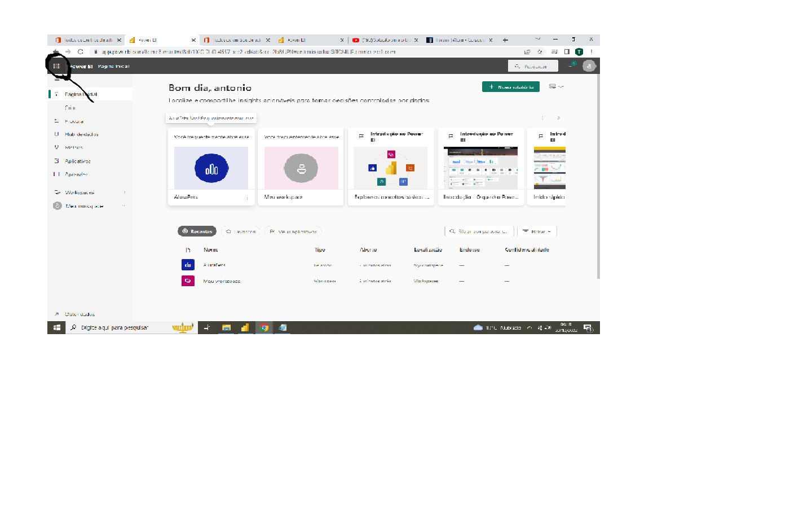Open a new browser tab
This screenshot has width=812, height=508.
[505, 40]
